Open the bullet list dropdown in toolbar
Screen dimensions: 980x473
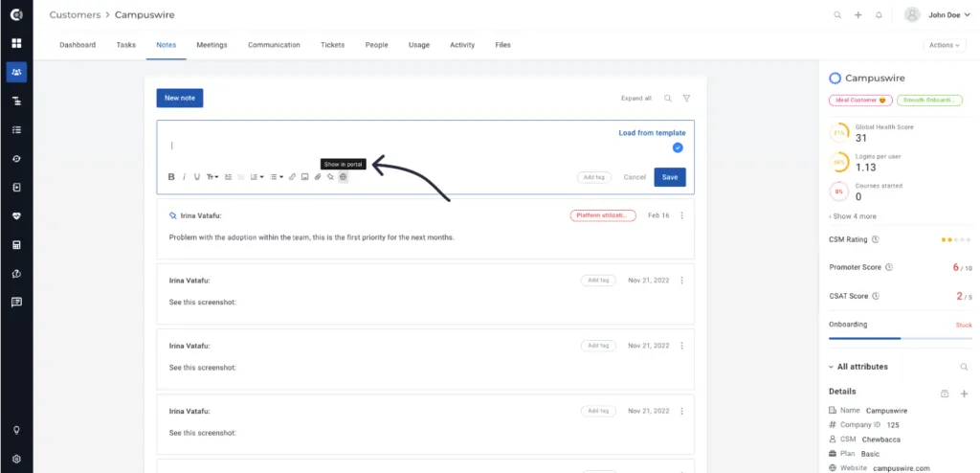click(x=277, y=177)
